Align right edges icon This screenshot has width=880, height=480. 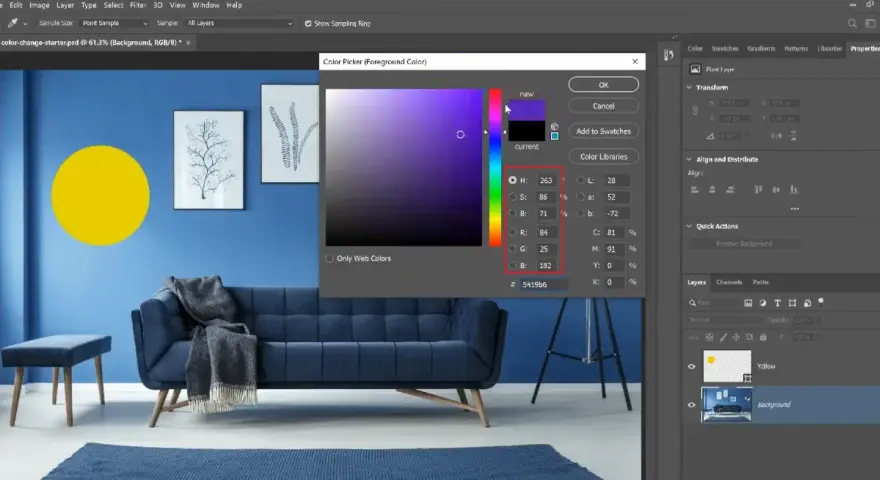coord(730,190)
